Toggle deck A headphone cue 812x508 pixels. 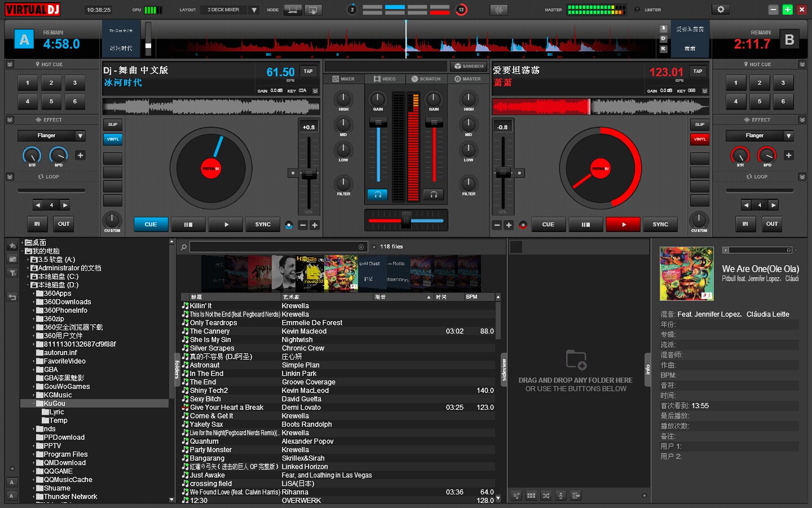[378, 195]
